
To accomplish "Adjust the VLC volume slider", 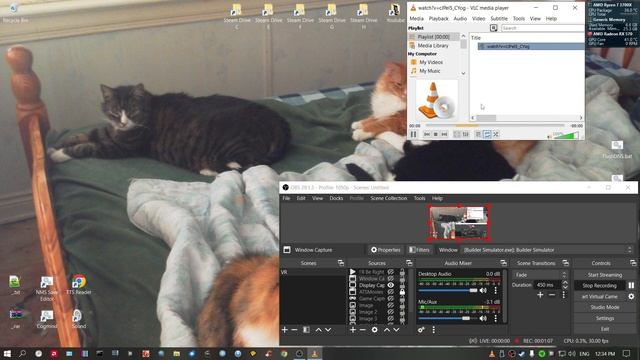I will (566, 135).
